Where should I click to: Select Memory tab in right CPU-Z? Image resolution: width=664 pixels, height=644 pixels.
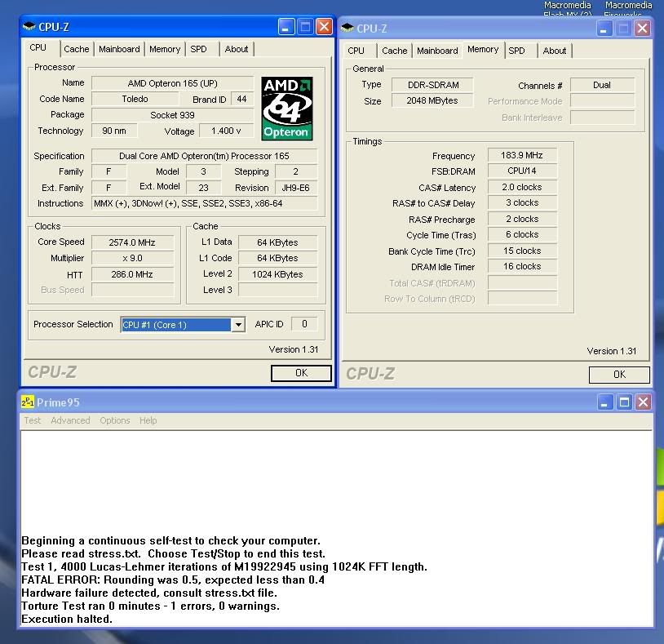483,50
